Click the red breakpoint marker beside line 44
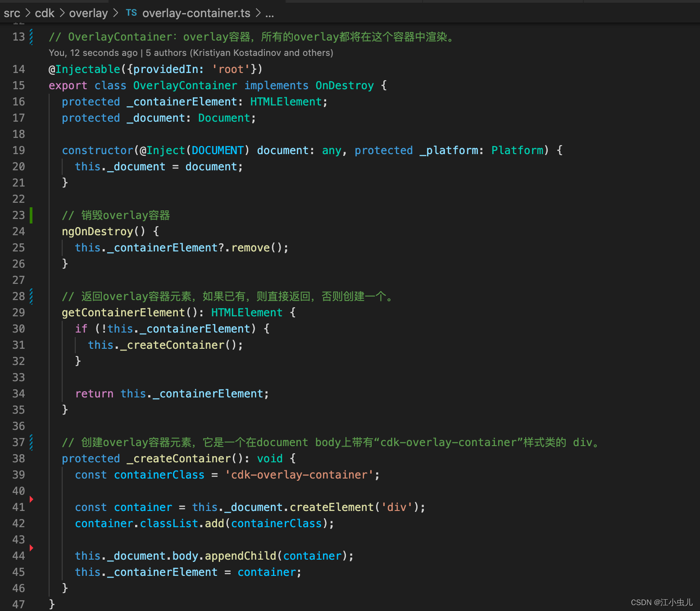The height and width of the screenshot is (611, 700). [x=31, y=547]
